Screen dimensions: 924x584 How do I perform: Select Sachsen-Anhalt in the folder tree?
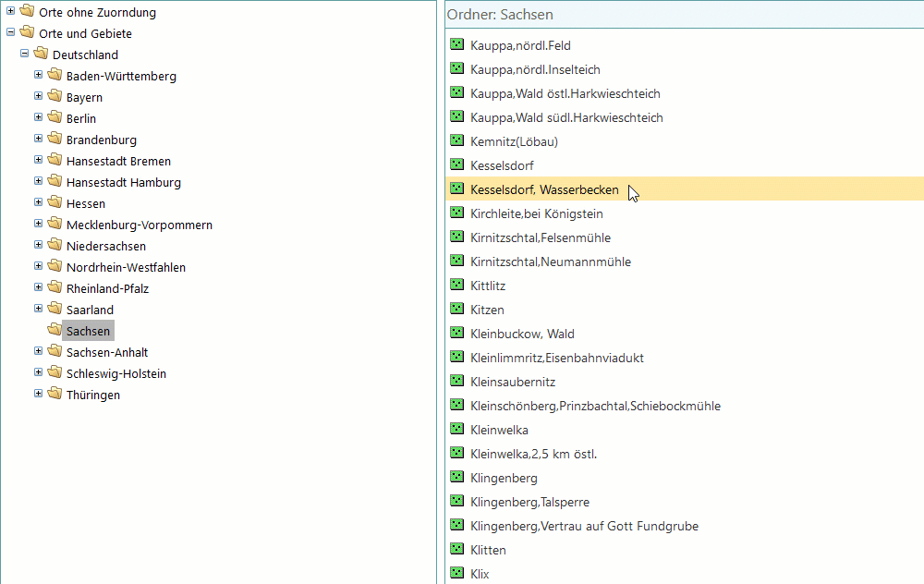106,352
